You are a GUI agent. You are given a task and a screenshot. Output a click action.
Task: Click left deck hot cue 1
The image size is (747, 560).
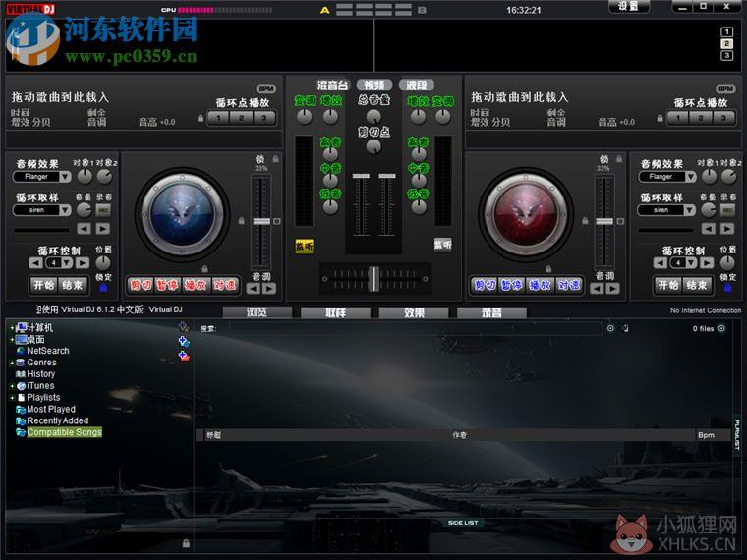point(218,118)
